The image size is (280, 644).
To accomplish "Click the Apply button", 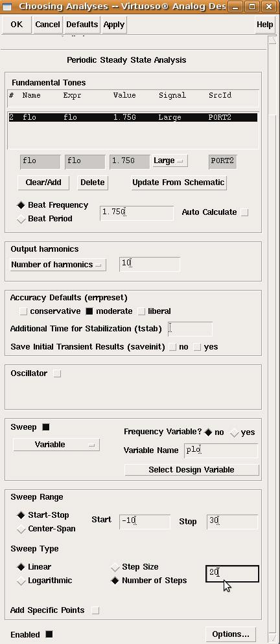I will pos(114,25).
